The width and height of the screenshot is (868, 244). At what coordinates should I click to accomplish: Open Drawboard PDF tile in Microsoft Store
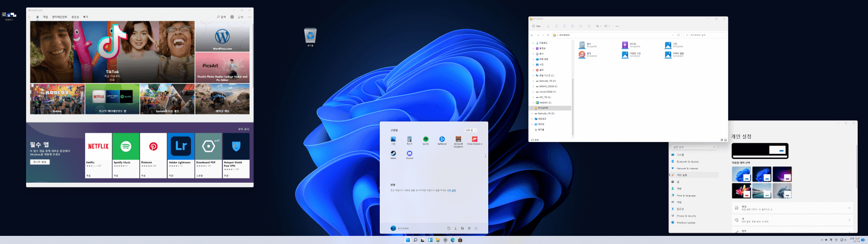coord(209,156)
